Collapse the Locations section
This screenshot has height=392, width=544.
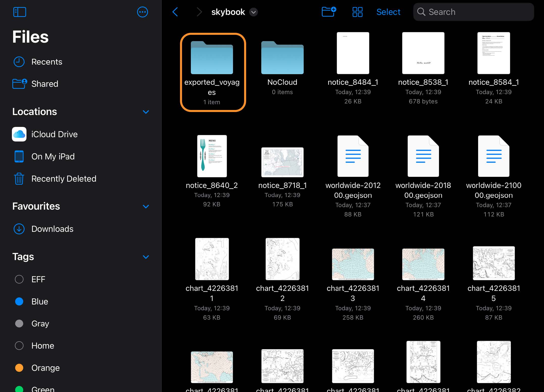(x=146, y=112)
